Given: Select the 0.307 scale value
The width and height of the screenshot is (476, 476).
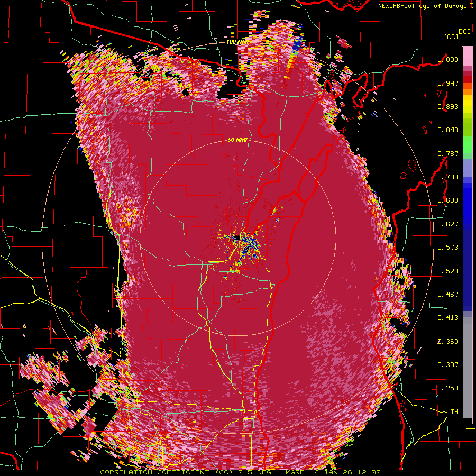Looking at the screenshot, I should pos(448,365).
